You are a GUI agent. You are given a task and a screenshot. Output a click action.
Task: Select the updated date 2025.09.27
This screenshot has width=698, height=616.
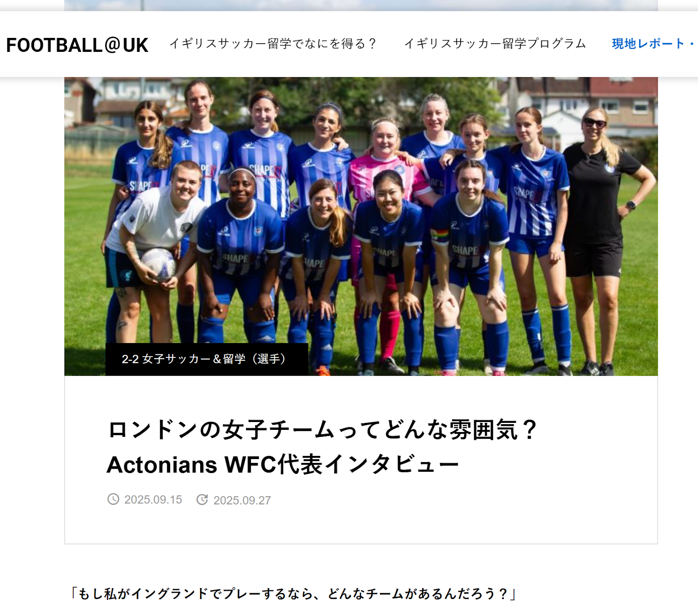[242, 500]
